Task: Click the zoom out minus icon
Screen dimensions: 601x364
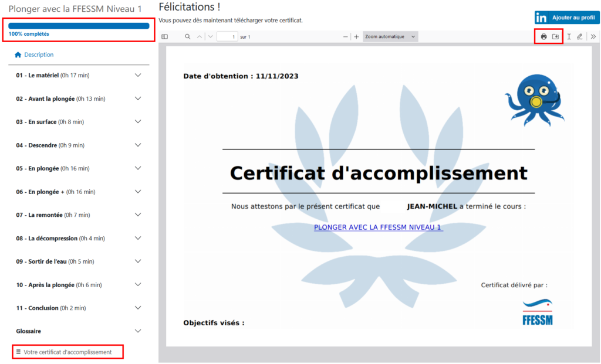Action: pos(346,37)
